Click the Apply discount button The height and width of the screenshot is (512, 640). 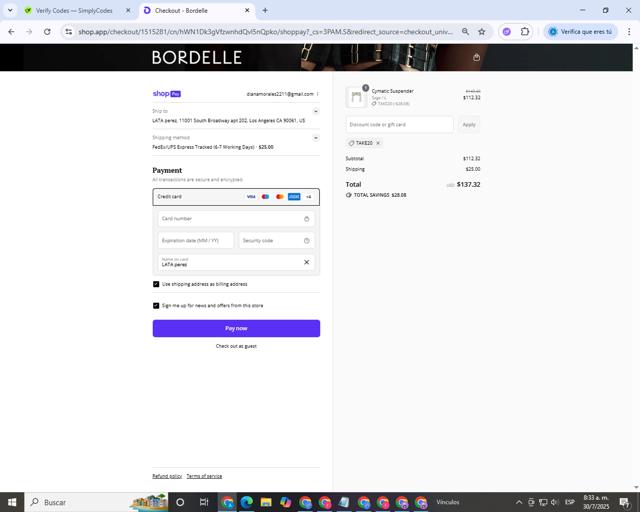tap(469, 125)
